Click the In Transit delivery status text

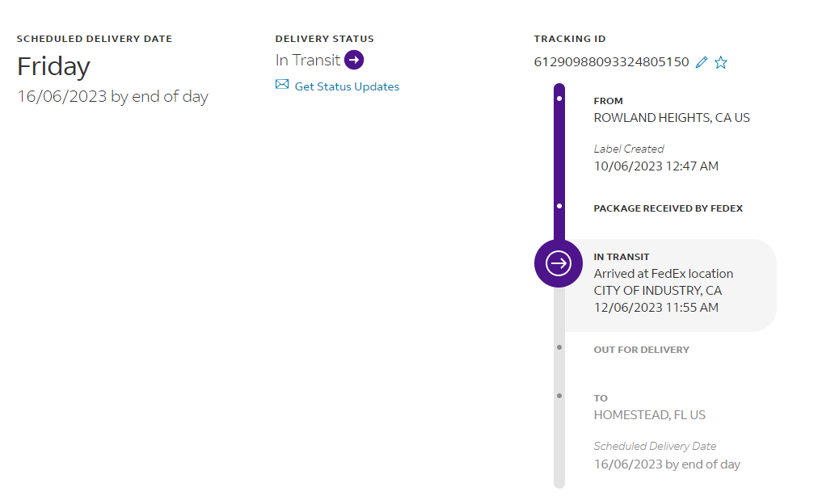307,60
